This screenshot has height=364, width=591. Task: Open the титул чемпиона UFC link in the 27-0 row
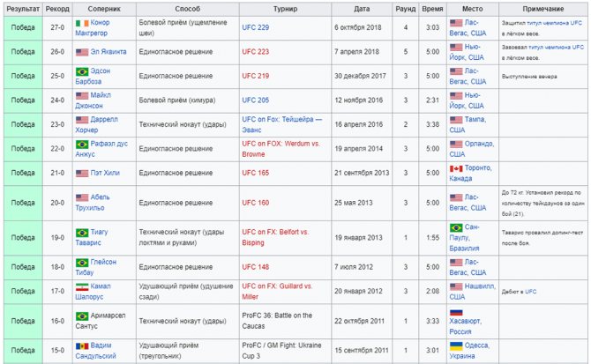coord(555,23)
